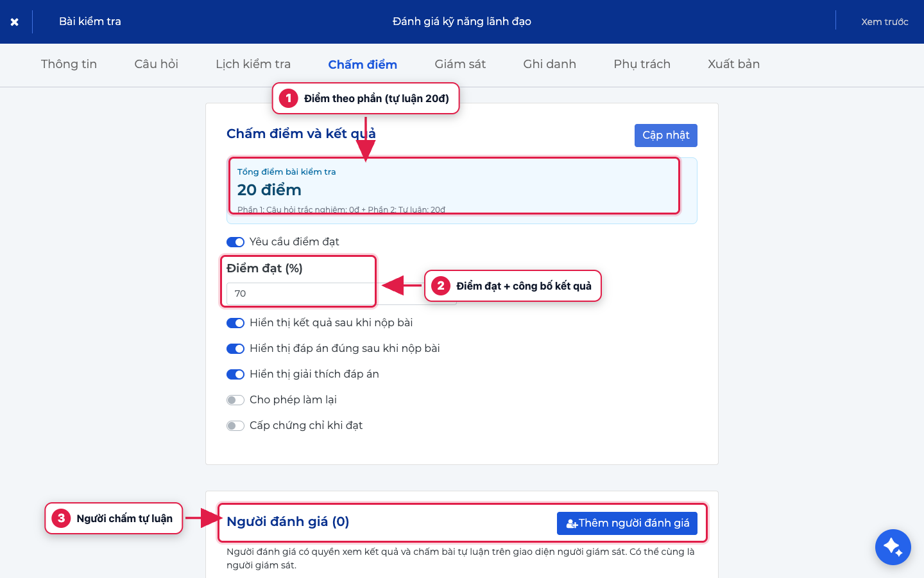Toggle Hiển thị đáp án đúng sau khi nộp bài
This screenshot has width=924, height=578.
point(235,349)
